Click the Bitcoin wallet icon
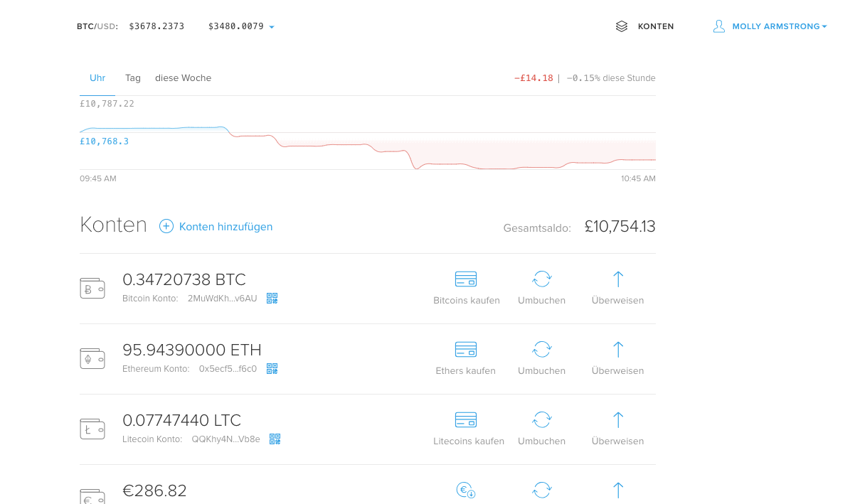860x504 pixels. (92, 288)
